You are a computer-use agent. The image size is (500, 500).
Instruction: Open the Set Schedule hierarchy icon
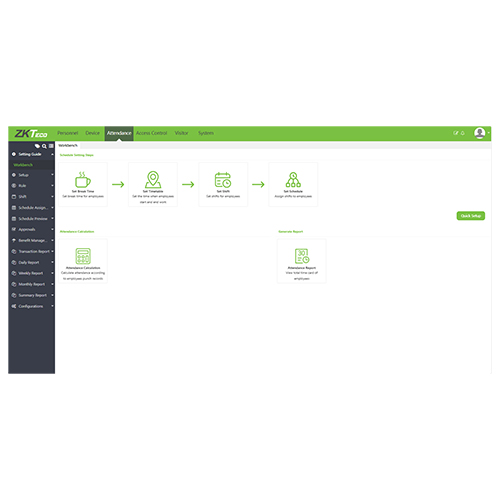293,180
